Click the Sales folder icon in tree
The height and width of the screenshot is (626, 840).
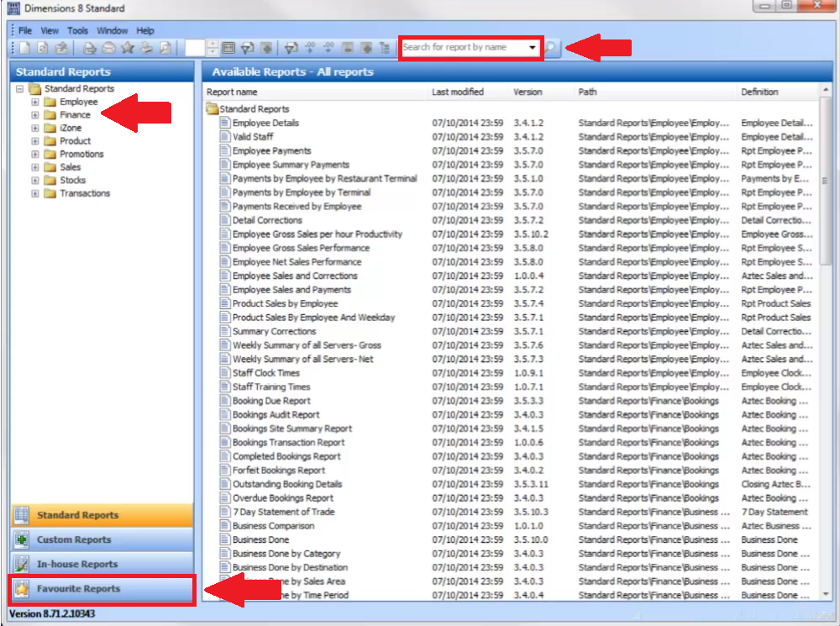tap(50, 167)
